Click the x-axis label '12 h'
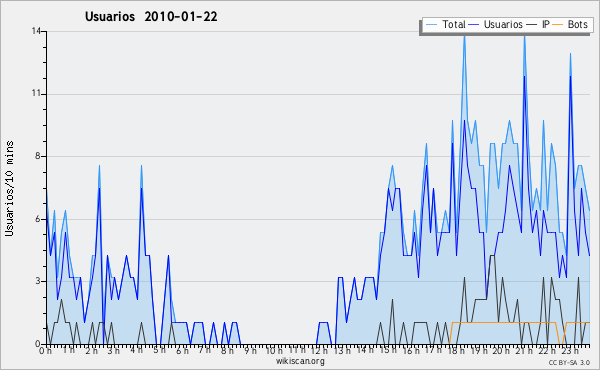Image resolution: width=600 pixels, height=370 pixels. tap(319, 350)
